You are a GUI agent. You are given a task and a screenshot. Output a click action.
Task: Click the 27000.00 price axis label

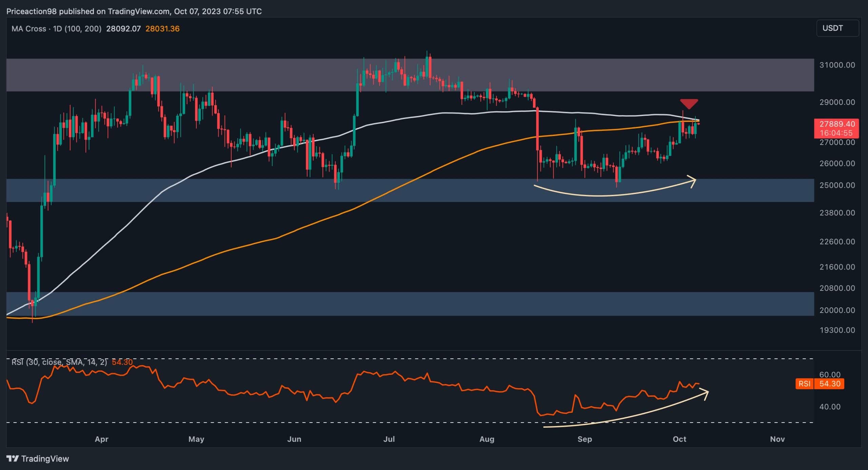coord(837,142)
